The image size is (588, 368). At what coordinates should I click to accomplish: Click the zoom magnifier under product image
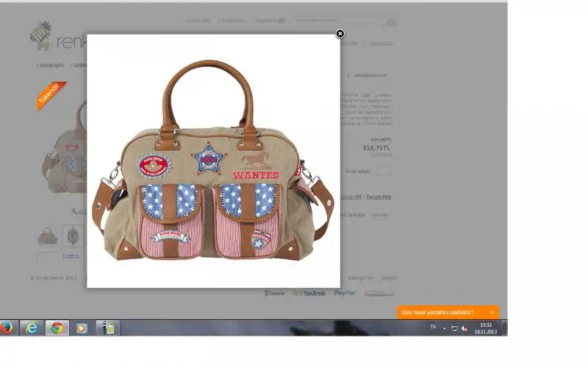[74, 211]
